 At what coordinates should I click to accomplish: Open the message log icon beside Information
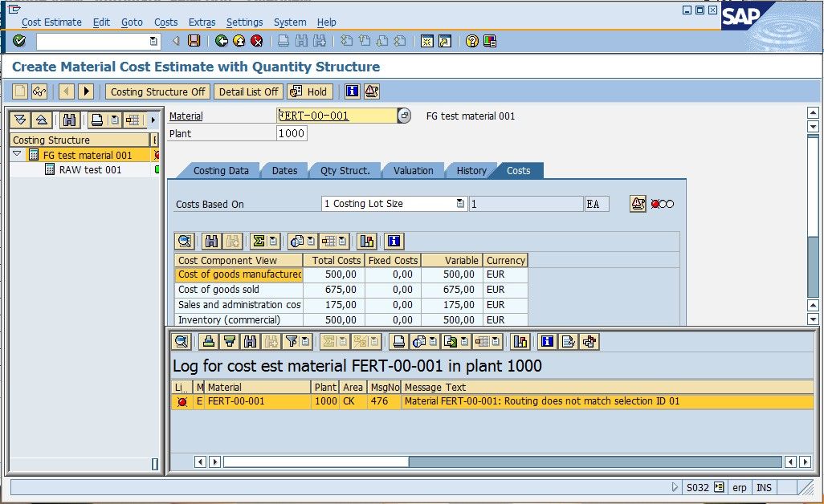click(372, 91)
